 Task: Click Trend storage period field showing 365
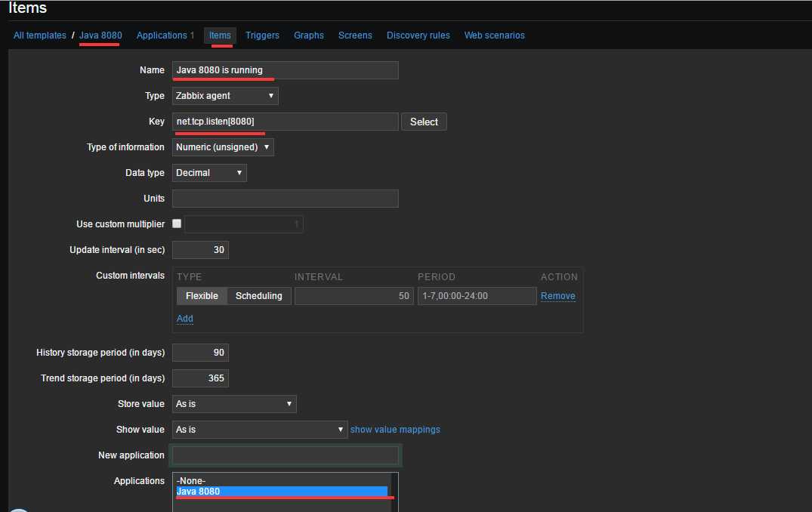pyautogui.click(x=200, y=378)
